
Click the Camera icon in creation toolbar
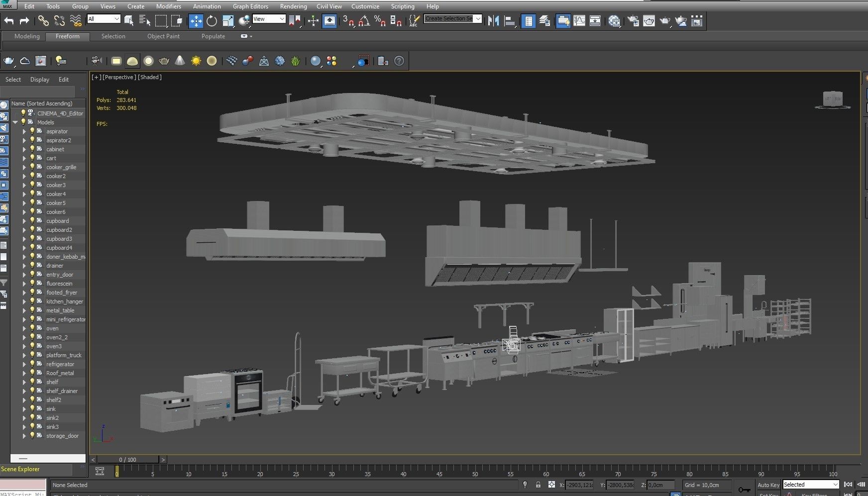point(97,61)
